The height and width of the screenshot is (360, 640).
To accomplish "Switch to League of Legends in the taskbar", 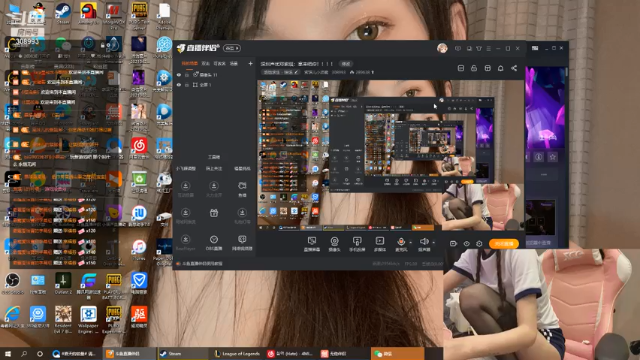I will 237,354.
